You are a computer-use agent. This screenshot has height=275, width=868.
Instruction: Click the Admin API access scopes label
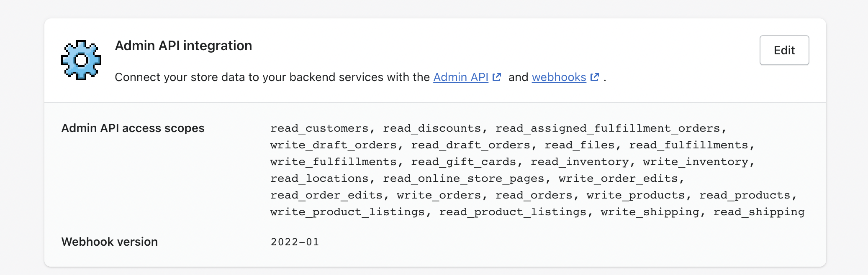click(x=133, y=128)
